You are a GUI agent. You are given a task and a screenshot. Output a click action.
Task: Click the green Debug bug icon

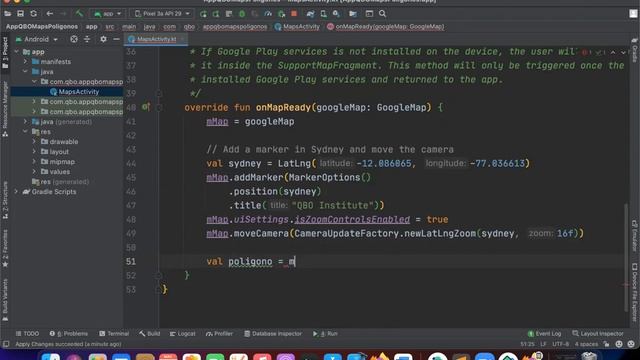pyautogui.click(x=242, y=14)
